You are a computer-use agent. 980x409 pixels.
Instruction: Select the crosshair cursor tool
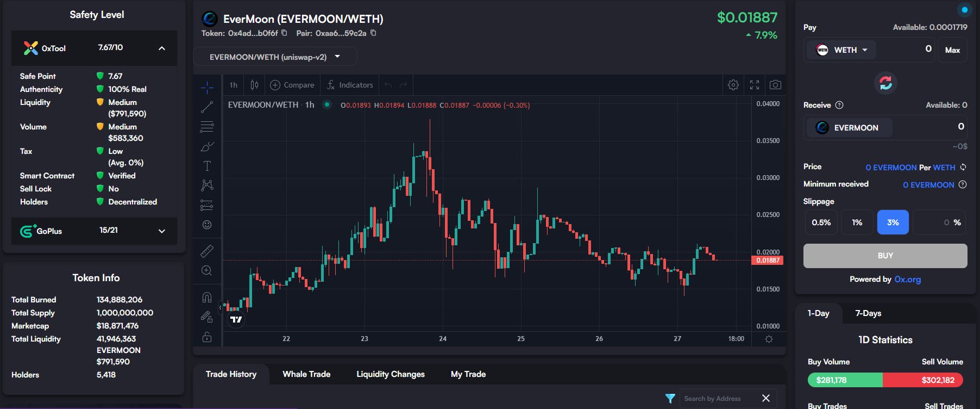pos(207,87)
